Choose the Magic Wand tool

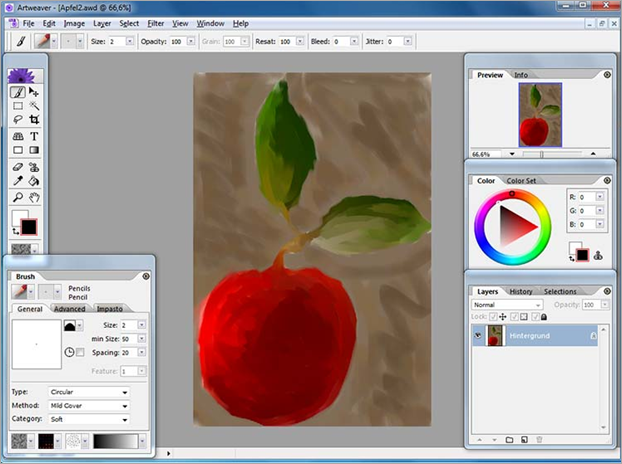click(x=34, y=105)
